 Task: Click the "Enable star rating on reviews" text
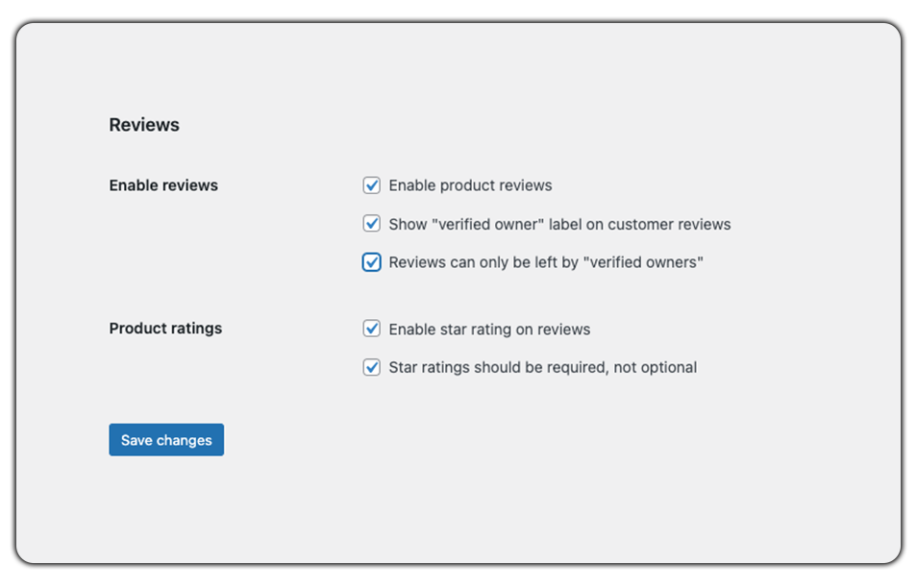click(489, 330)
